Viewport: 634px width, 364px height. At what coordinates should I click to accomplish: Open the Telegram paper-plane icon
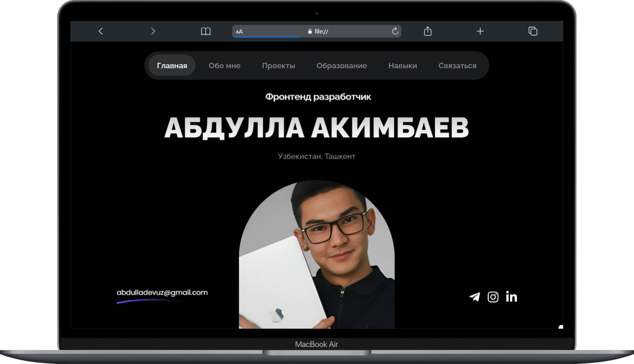tap(475, 297)
